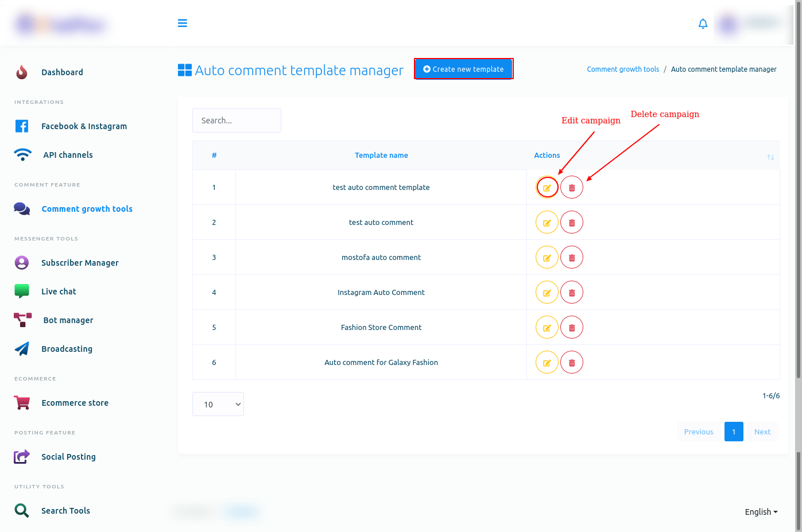Delete the 'test auto comment' template
Image resolution: width=802 pixels, height=532 pixels.
[x=572, y=223]
